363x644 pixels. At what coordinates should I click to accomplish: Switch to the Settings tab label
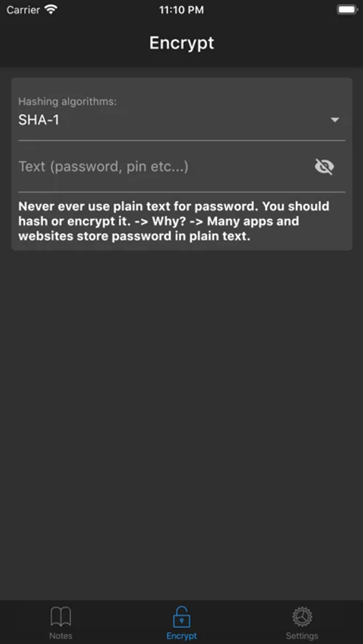coord(302,636)
